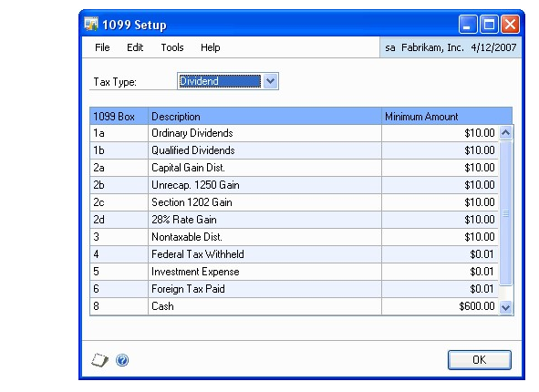This screenshot has width=539, height=392.
Task: Select the Capital Gain Dist. cell
Action: (264, 168)
